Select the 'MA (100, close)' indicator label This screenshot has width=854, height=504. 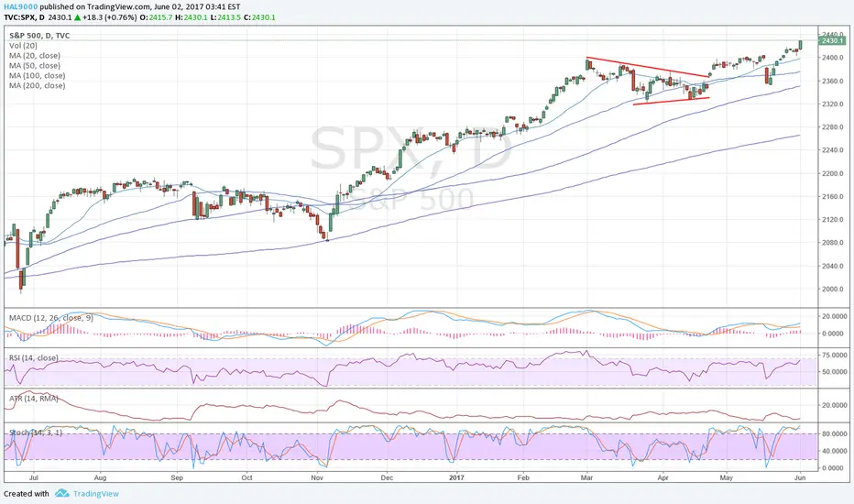click(x=37, y=76)
